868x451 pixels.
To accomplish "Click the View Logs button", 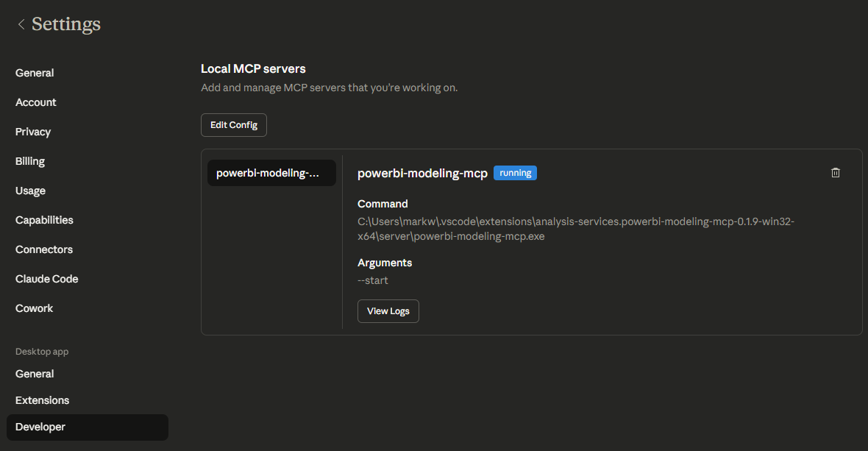I will 388,310.
